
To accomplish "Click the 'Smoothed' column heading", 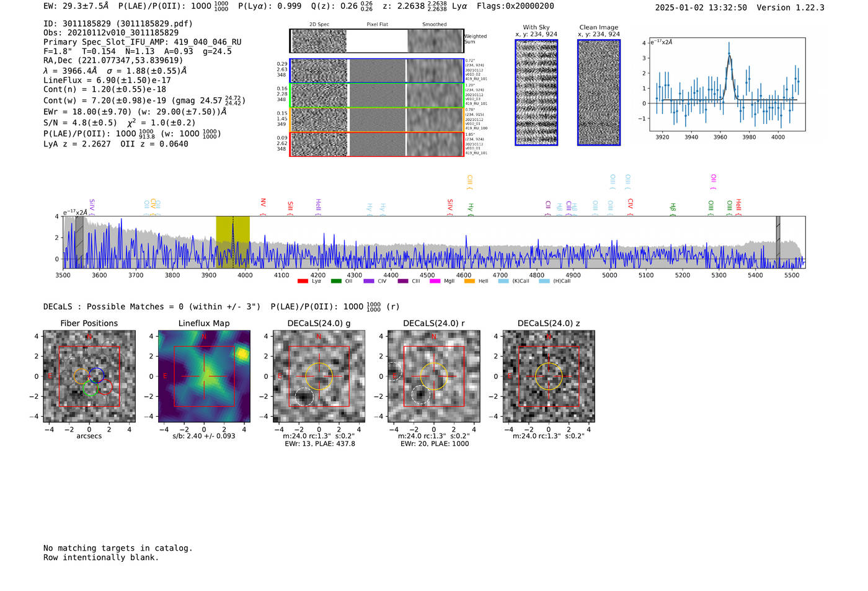I will (435, 25).
